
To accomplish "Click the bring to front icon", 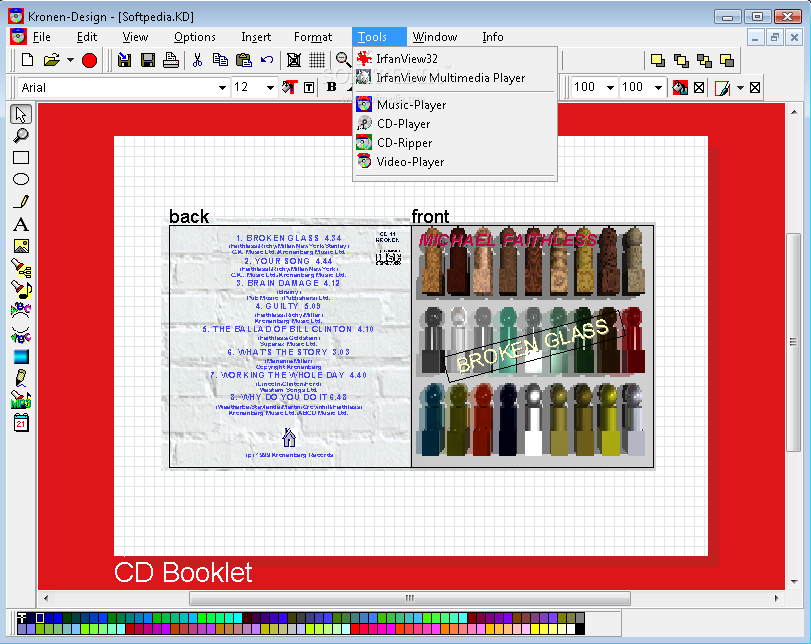I will 658,60.
